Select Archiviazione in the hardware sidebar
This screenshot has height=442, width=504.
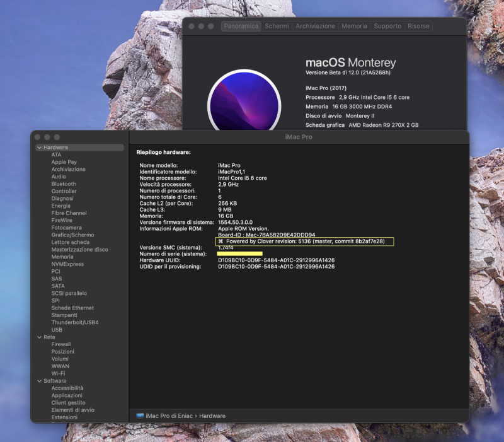click(69, 169)
